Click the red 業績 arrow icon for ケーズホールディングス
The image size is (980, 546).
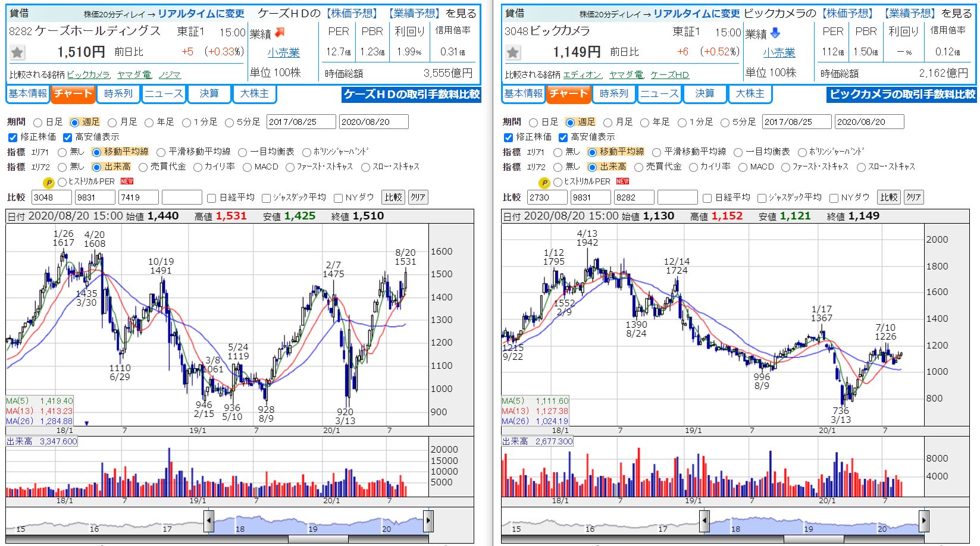pyautogui.click(x=280, y=33)
